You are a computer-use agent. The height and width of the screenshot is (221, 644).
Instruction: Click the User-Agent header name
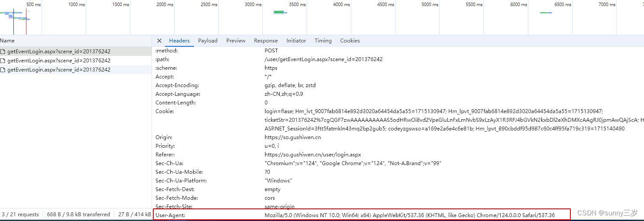(x=170, y=215)
